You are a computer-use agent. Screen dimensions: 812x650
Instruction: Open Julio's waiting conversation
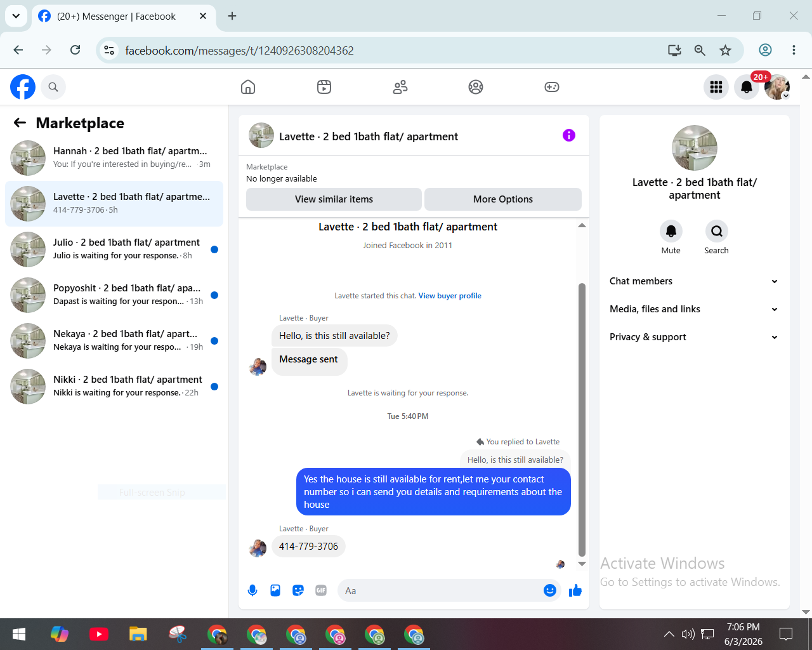[x=114, y=249]
